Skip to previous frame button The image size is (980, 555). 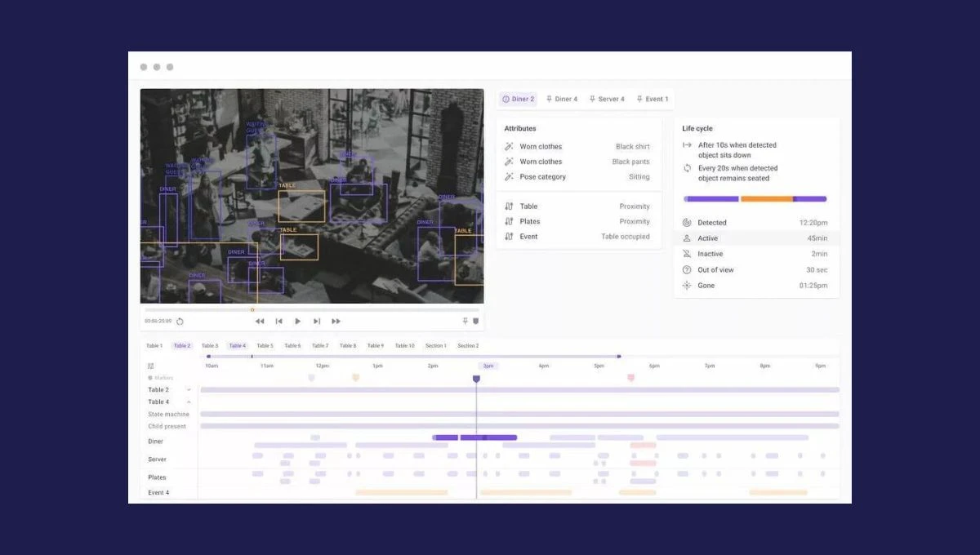pyautogui.click(x=278, y=322)
